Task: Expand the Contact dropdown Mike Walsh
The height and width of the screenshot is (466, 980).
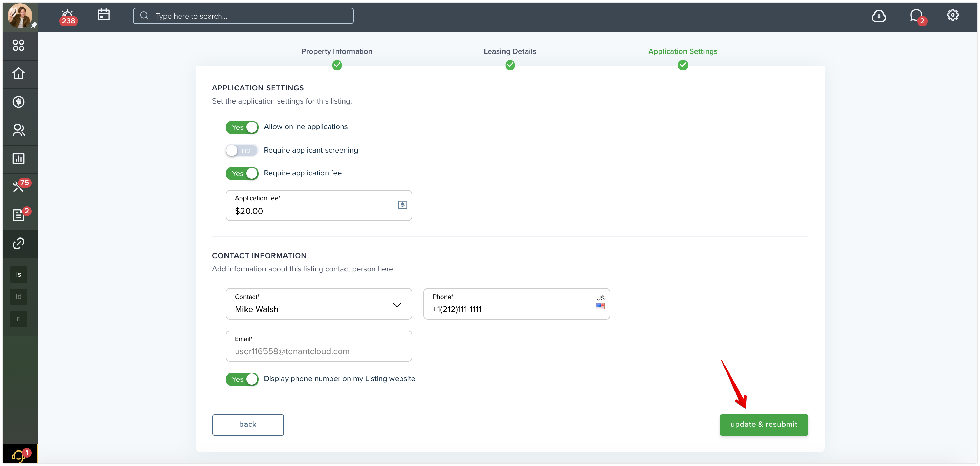Action: tap(319, 304)
